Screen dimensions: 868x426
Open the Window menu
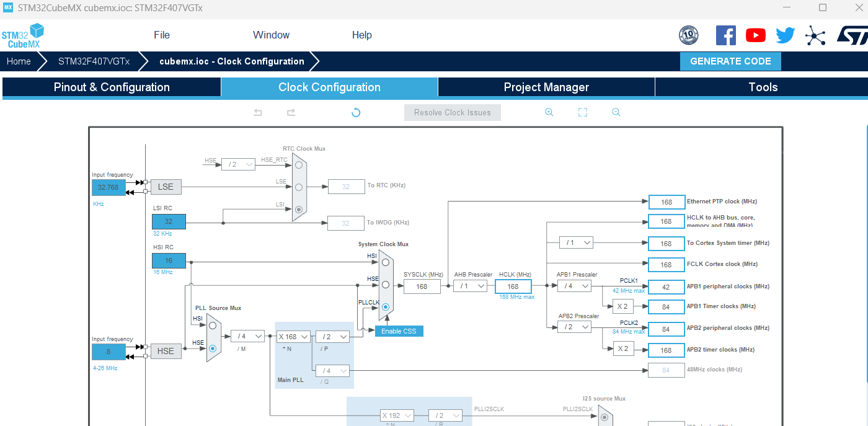click(271, 35)
